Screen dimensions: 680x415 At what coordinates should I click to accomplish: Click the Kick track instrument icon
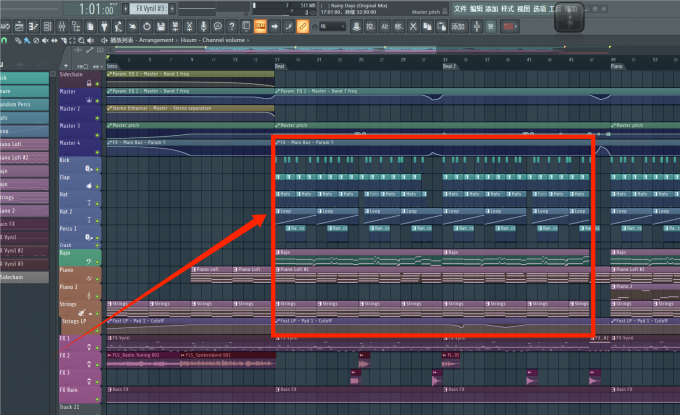91,169
